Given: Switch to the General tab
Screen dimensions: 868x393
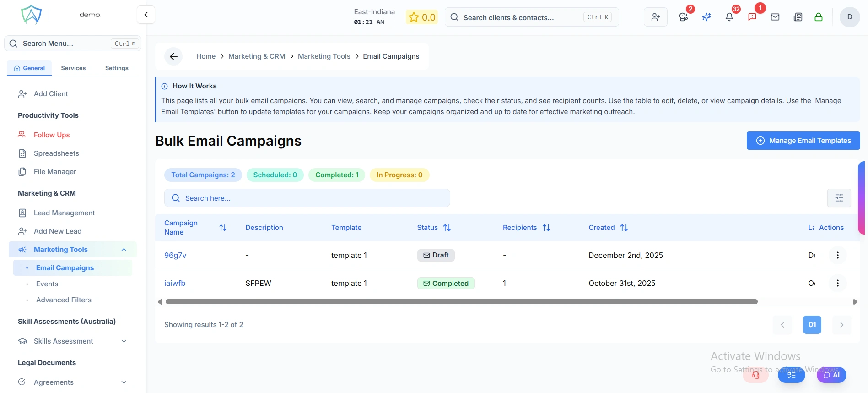Looking at the screenshot, I should click(29, 68).
